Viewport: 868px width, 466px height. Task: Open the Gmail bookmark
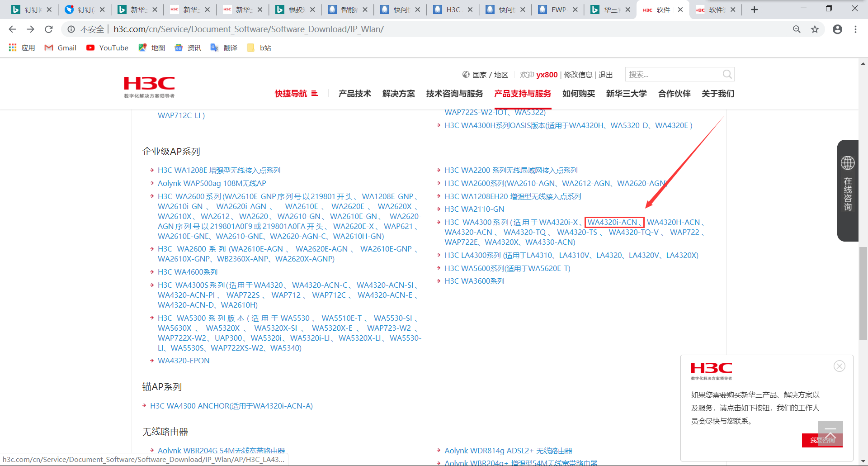pyautogui.click(x=61, y=48)
